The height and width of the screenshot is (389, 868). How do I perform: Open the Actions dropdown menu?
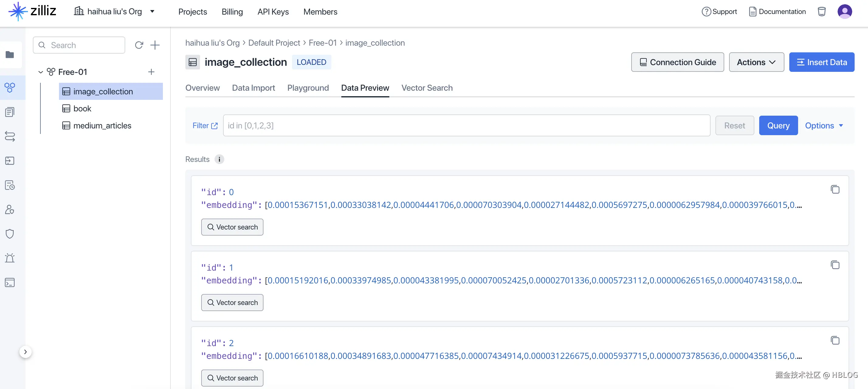click(756, 62)
